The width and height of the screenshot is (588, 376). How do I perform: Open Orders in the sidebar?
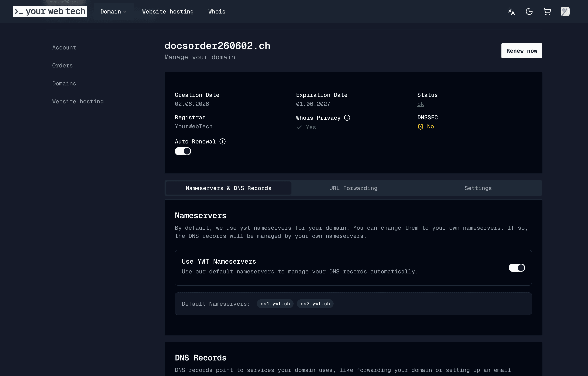click(62, 66)
